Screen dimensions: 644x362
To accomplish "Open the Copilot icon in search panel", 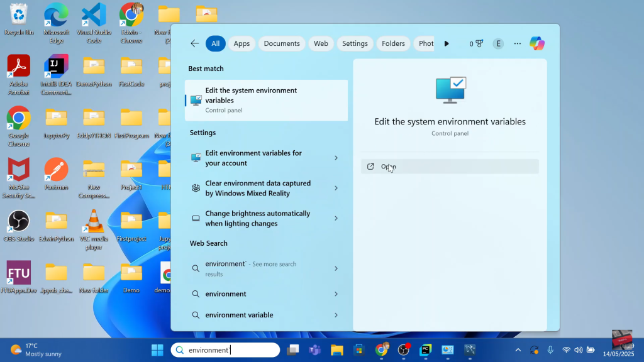I will pos(537,43).
